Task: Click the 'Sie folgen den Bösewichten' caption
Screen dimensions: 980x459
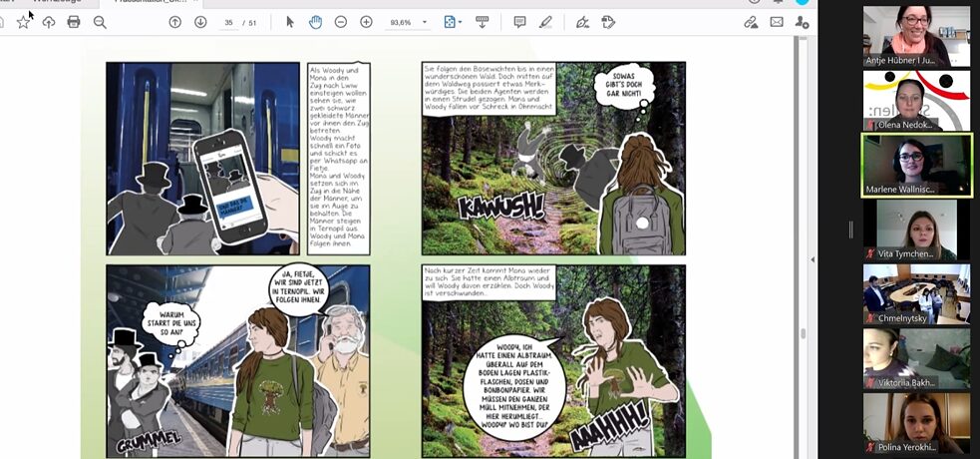Action: pyautogui.click(x=489, y=88)
